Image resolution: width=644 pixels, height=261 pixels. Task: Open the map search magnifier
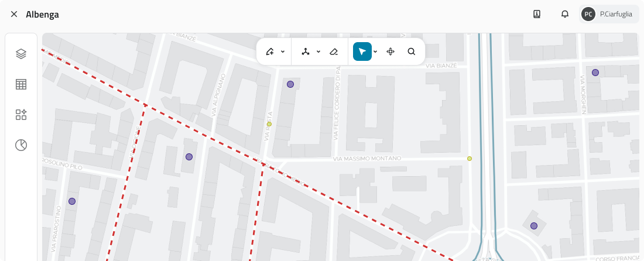(412, 51)
